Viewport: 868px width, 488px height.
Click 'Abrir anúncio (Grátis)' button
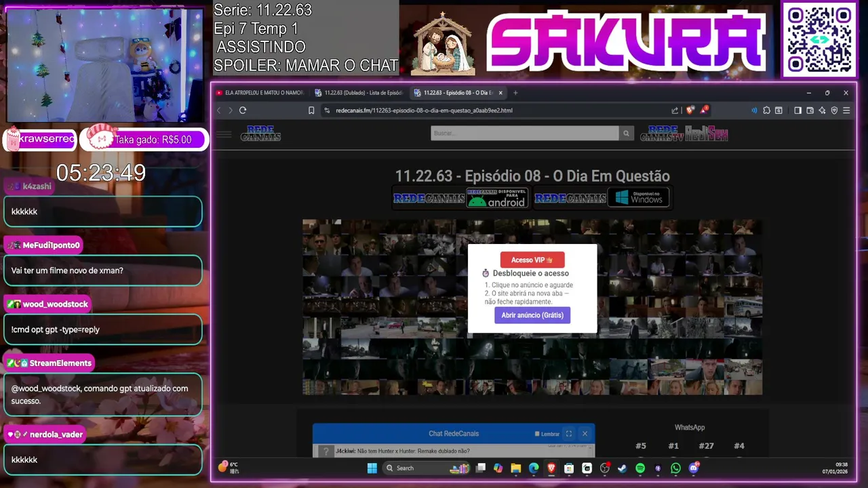[532, 315]
